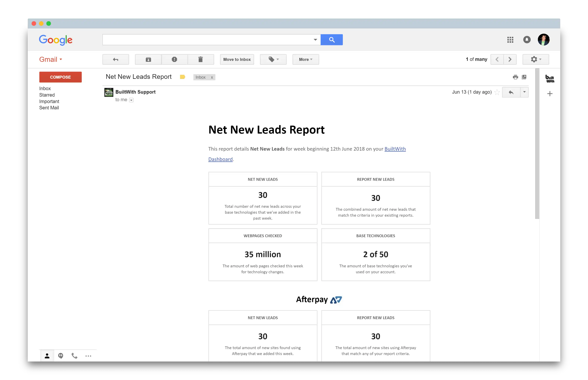Open the Inbox folder
The height and width of the screenshot is (380, 588).
(45, 88)
